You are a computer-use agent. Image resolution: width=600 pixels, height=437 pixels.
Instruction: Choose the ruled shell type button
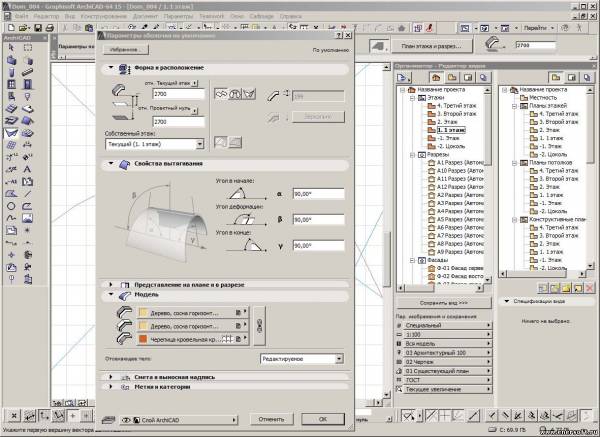pos(249,93)
